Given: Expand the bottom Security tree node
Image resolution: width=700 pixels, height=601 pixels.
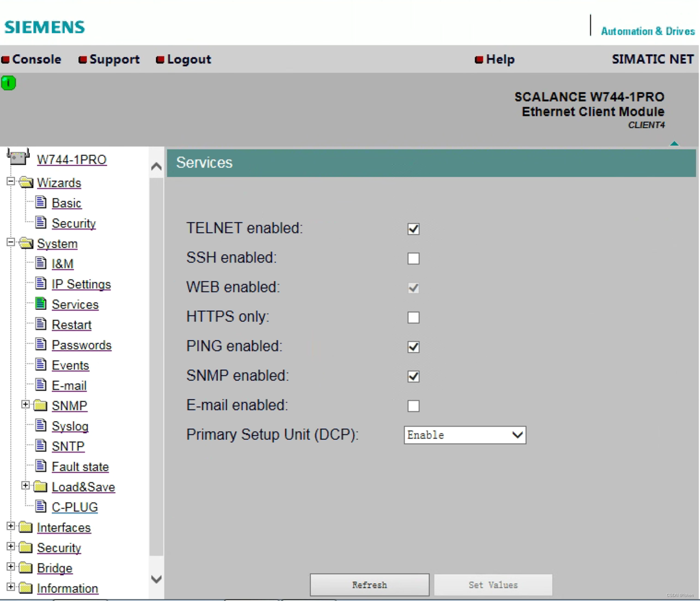Looking at the screenshot, I should (x=11, y=546).
